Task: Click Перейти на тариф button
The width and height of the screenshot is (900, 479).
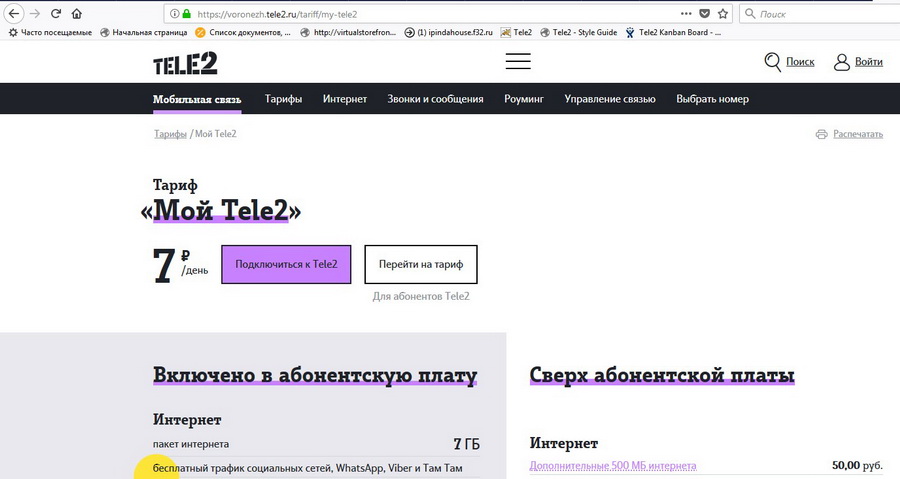Action: 421,264
